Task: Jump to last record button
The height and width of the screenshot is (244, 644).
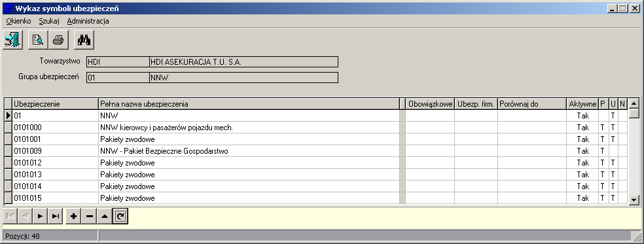Action: (56, 216)
